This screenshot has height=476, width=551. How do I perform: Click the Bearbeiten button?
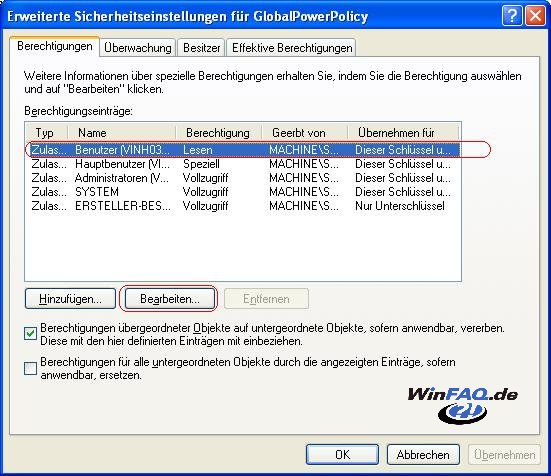170,299
